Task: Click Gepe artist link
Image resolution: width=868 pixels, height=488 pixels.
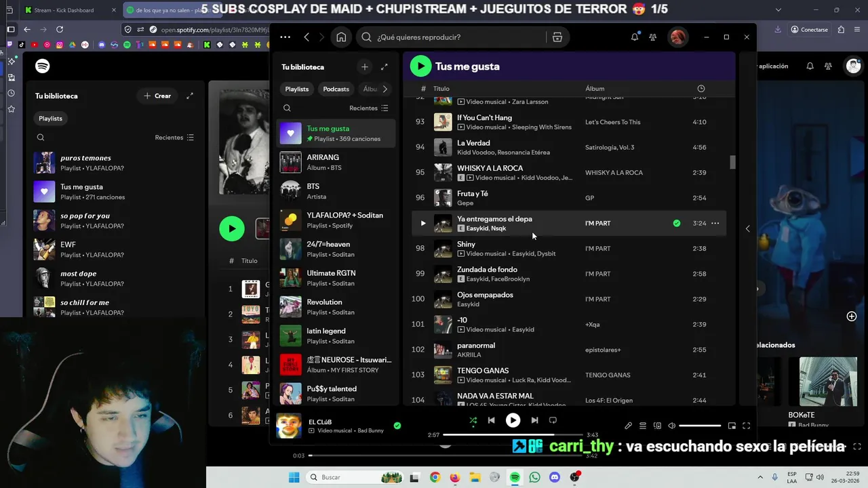Action: pos(465,203)
